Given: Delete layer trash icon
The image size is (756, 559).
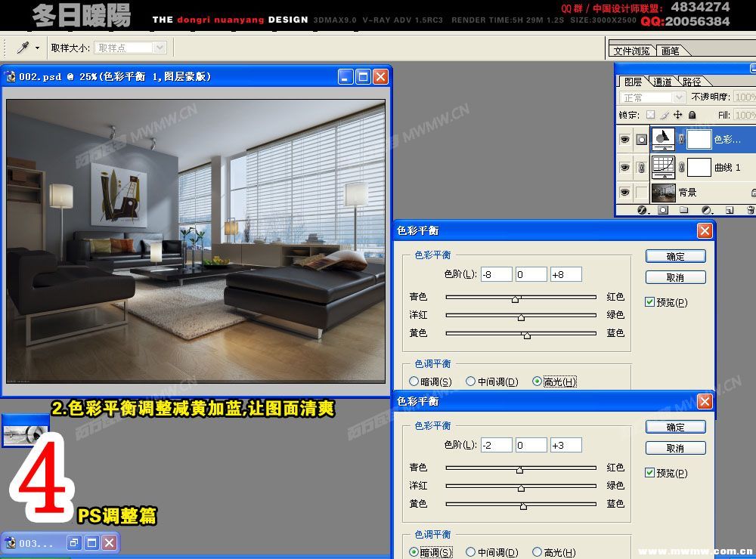Looking at the screenshot, I should (x=750, y=210).
